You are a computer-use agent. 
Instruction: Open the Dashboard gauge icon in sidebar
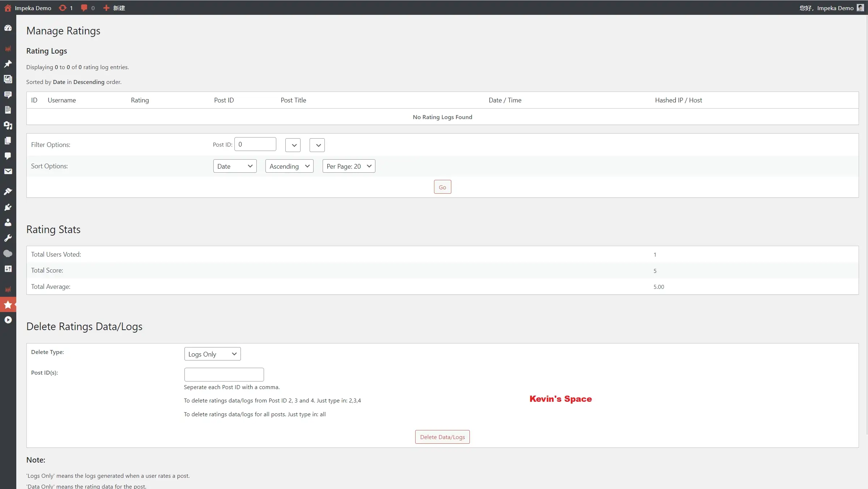(x=8, y=28)
